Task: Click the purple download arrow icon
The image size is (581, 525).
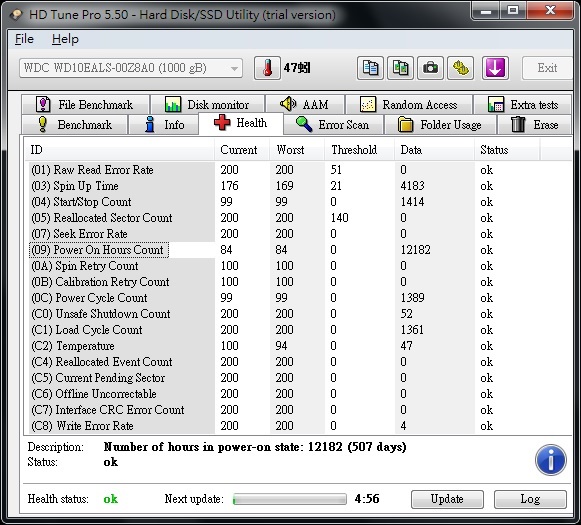Action: (495, 68)
